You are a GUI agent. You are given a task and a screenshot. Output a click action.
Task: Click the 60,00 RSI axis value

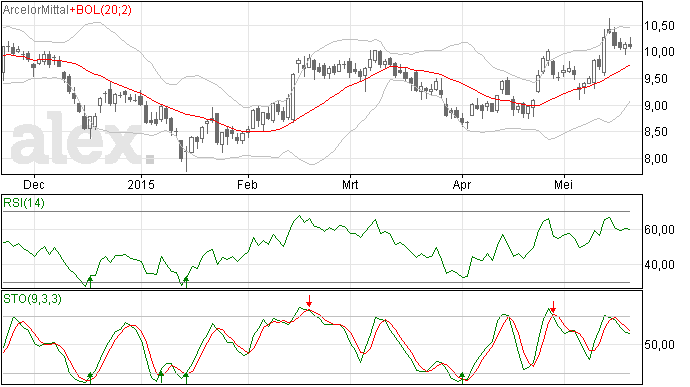coord(659,230)
